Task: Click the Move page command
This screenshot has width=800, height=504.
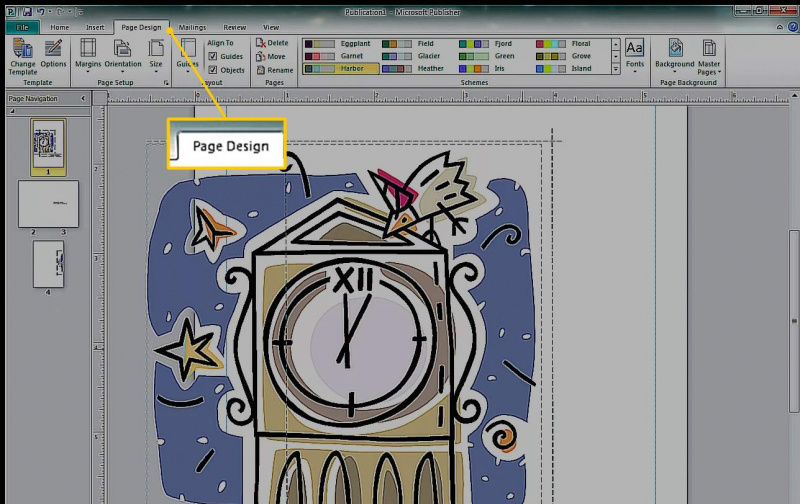Action: click(271, 57)
